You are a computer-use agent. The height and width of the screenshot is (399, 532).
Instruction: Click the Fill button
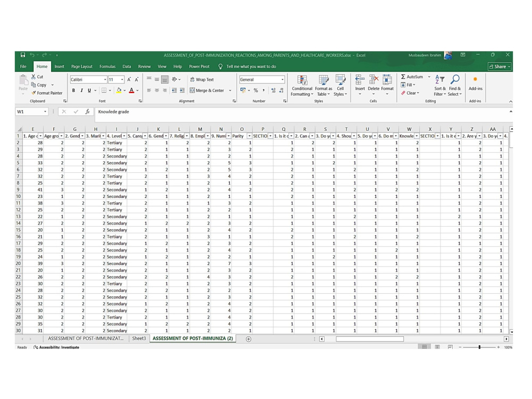[408, 85]
